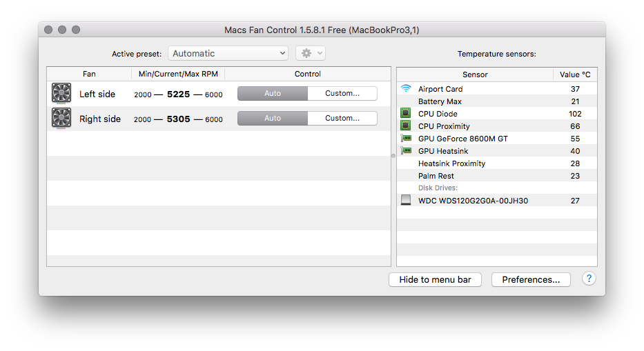Select the GPU Heatsink sensor label
Image resolution: width=644 pixels, height=351 pixels.
[x=443, y=150]
